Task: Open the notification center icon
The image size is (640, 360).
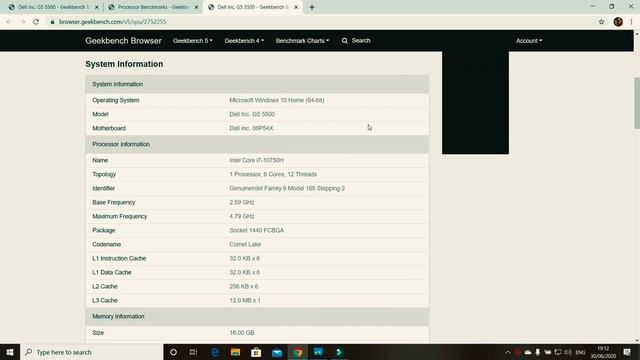Action: click(x=627, y=352)
